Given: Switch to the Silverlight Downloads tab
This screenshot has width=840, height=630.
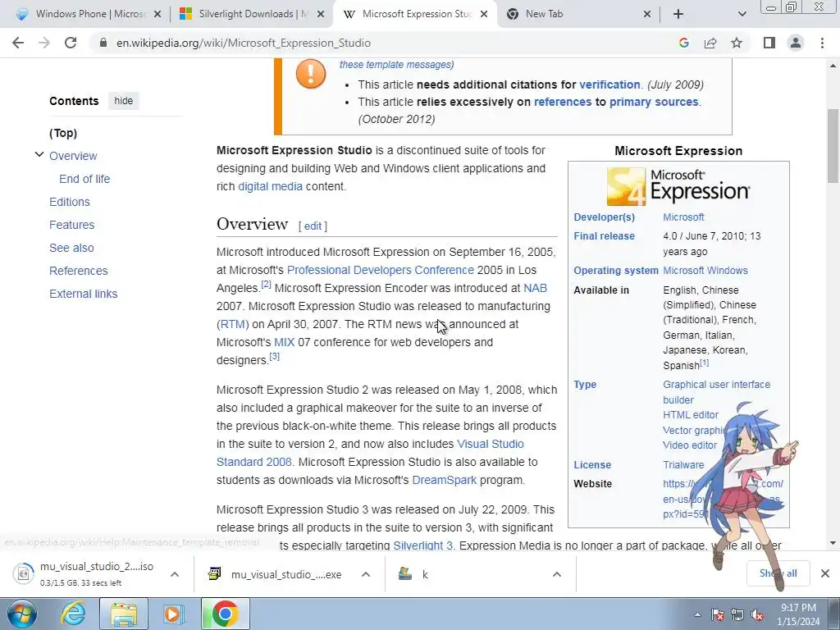Looking at the screenshot, I should [x=252, y=14].
